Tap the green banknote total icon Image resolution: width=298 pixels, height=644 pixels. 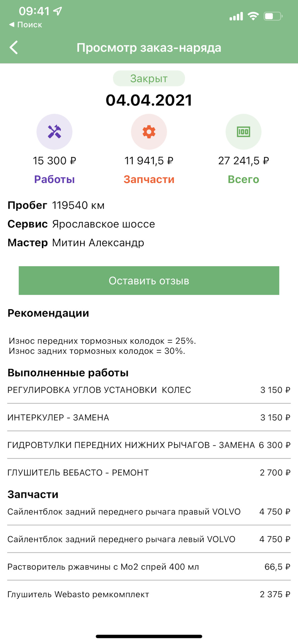pyautogui.click(x=243, y=132)
